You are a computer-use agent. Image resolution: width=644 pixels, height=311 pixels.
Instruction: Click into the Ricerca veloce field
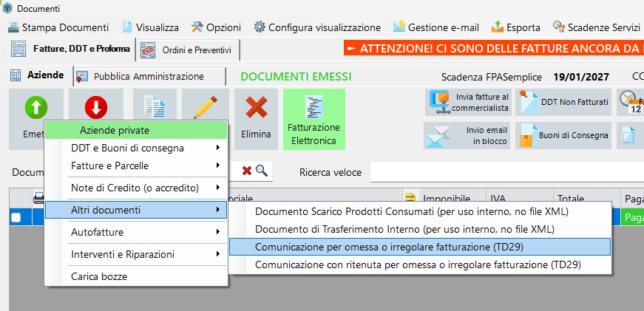coord(503,172)
